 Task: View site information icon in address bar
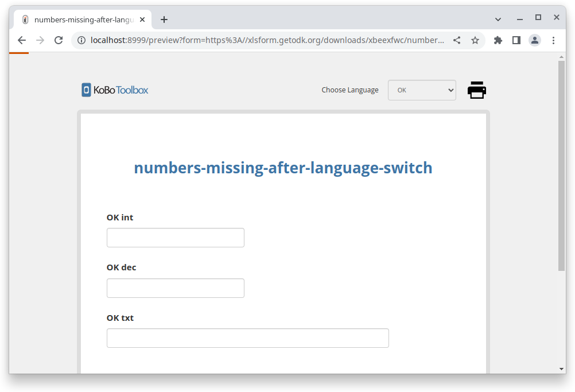pyautogui.click(x=81, y=40)
